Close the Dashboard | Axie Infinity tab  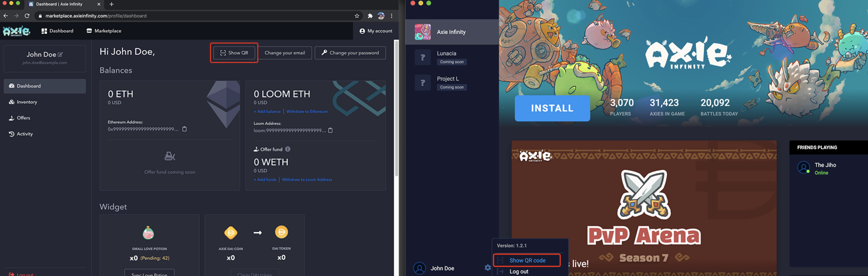(99, 4)
